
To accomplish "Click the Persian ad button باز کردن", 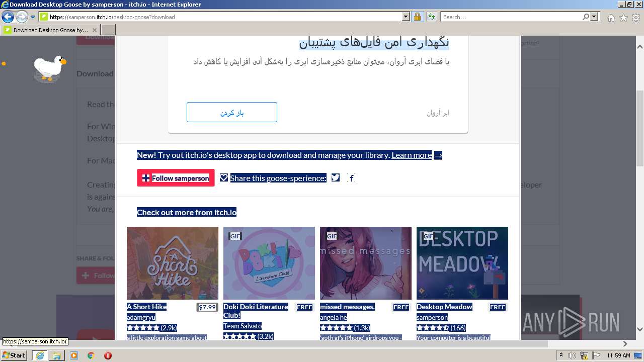I will [232, 112].
